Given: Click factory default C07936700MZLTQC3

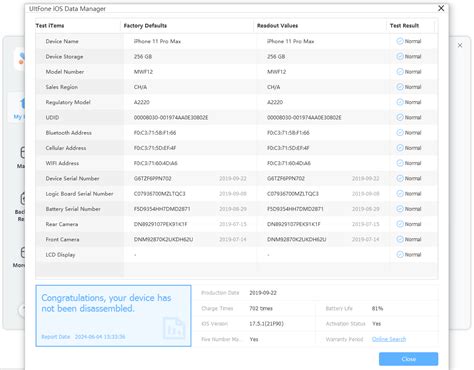Looking at the screenshot, I should click(x=160, y=194).
